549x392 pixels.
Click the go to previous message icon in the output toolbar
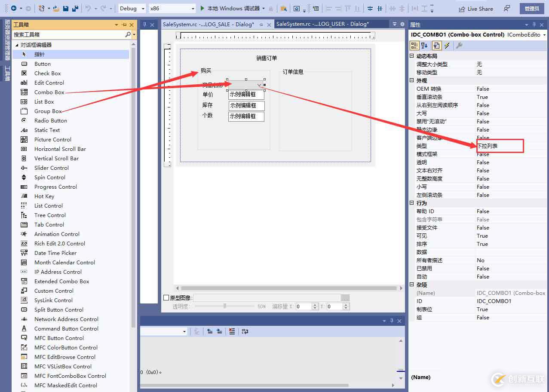[x=210, y=331]
